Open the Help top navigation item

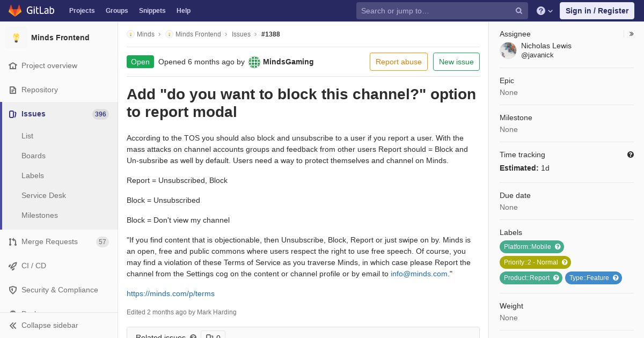point(184,11)
